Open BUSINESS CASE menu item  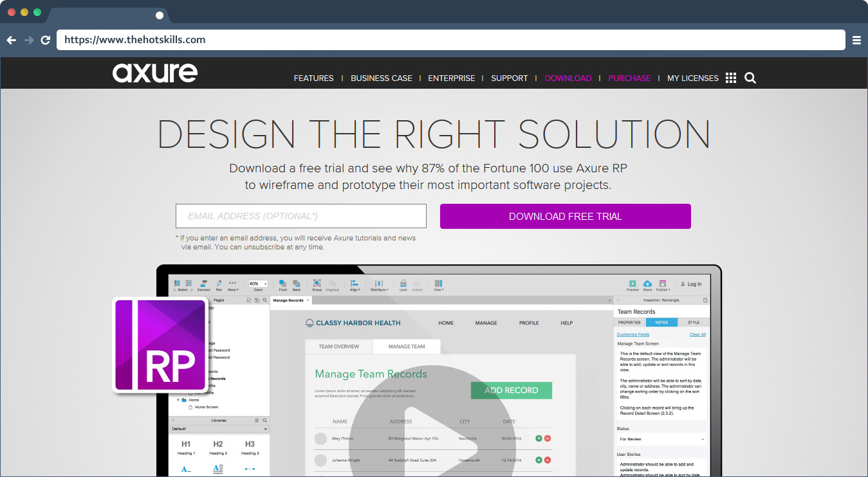tap(381, 78)
